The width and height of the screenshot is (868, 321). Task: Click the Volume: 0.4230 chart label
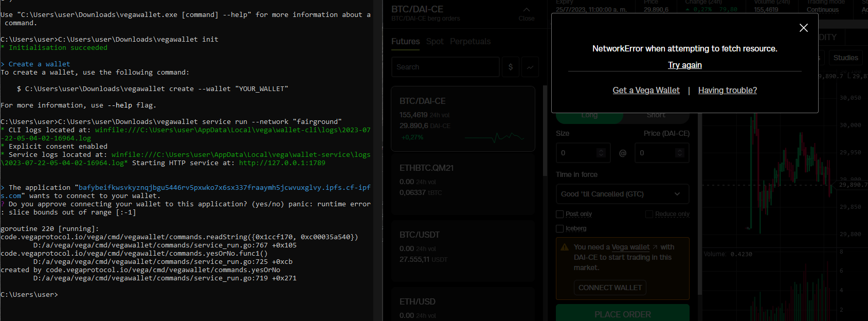pyautogui.click(x=728, y=254)
